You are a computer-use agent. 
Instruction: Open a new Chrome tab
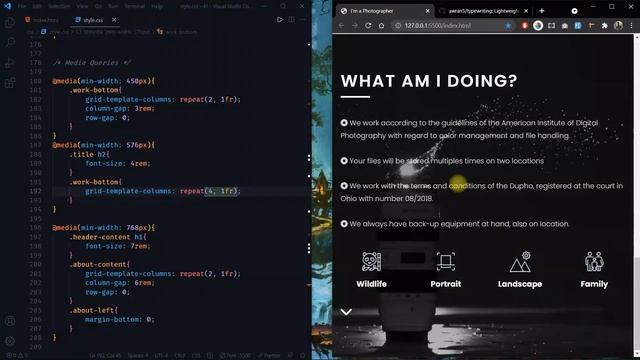pyautogui.click(x=542, y=11)
